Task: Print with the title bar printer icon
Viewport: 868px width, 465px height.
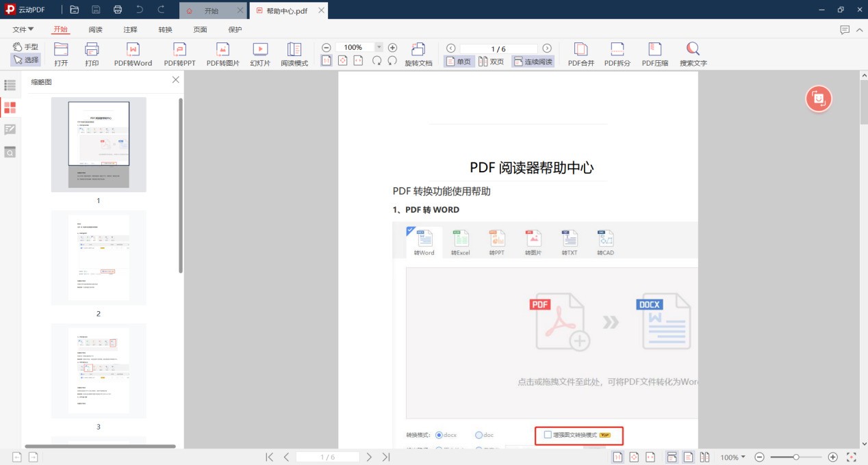Action: pos(118,10)
